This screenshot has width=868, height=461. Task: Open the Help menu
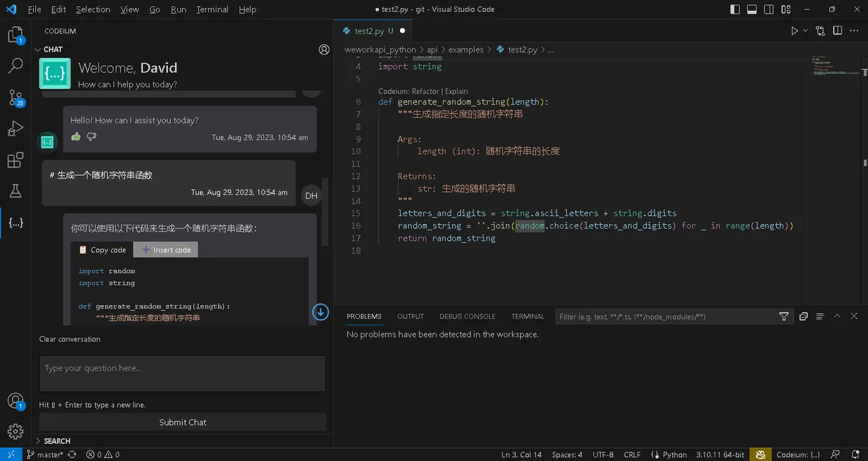pos(248,9)
